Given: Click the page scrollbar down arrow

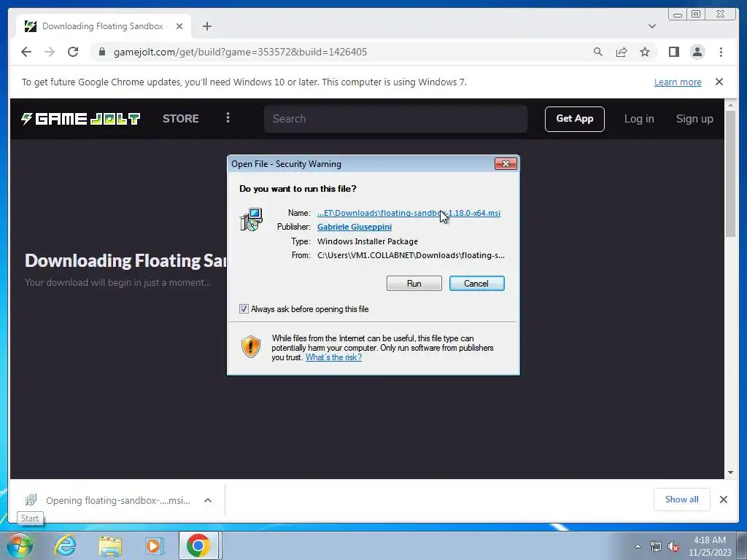Looking at the screenshot, I should 730,472.
